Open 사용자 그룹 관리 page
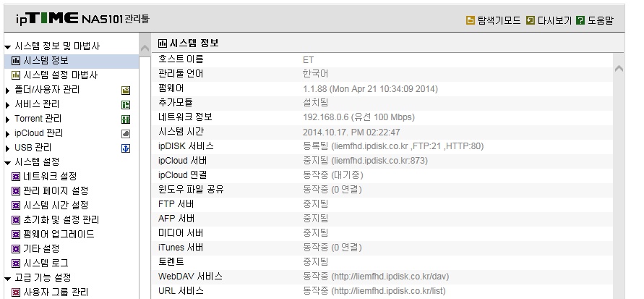The height and width of the screenshot is (299, 644). [56, 292]
